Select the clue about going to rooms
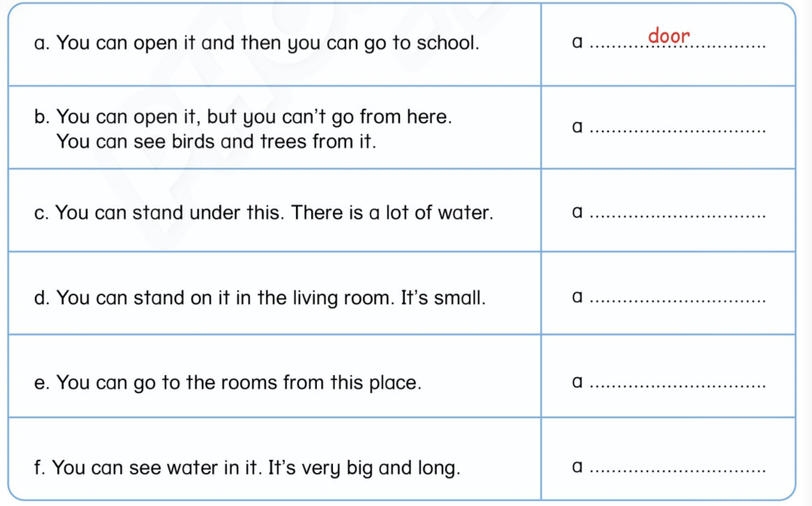 coord(228,383)
